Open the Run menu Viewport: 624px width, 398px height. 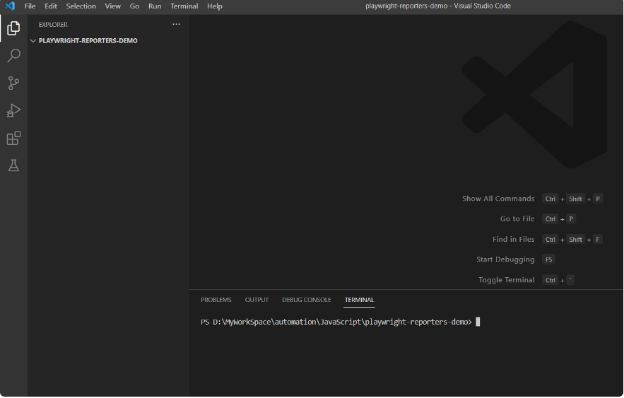[154, 6]
